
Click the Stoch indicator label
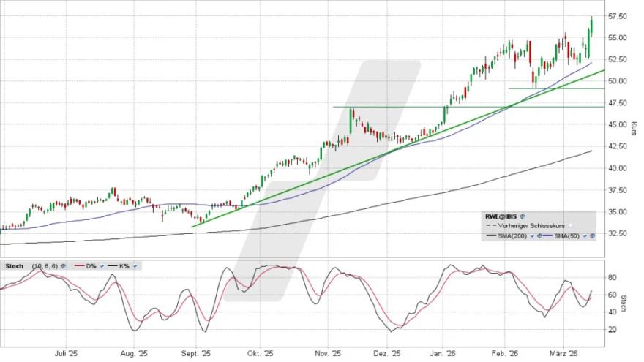[x=13, y=265]
